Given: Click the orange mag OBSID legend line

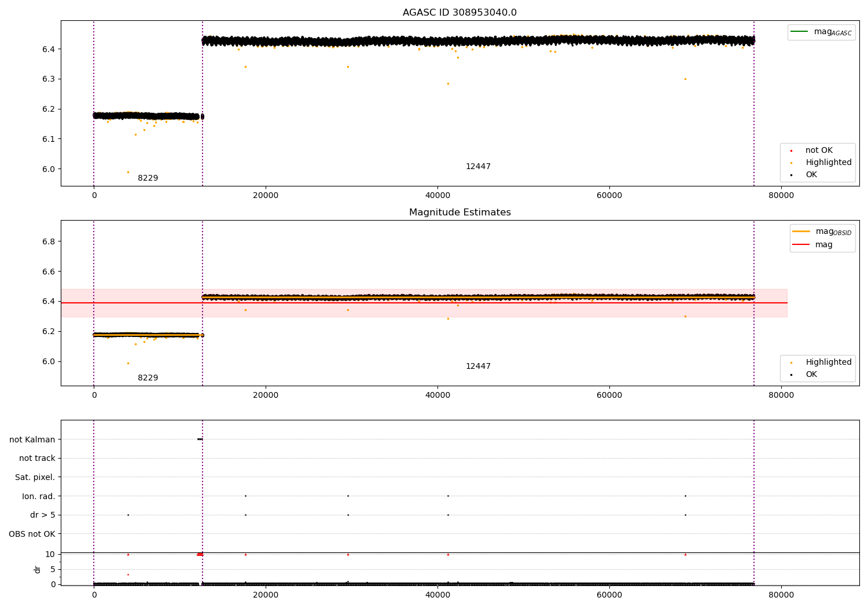Looking at the screenshot, I should pyautogui.click(x=801, y=232).
